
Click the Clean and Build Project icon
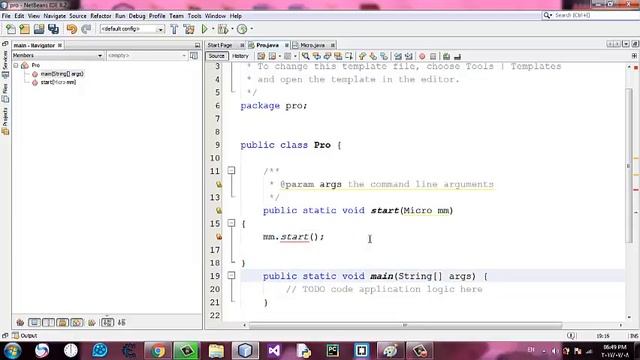[x=189, y=29]
